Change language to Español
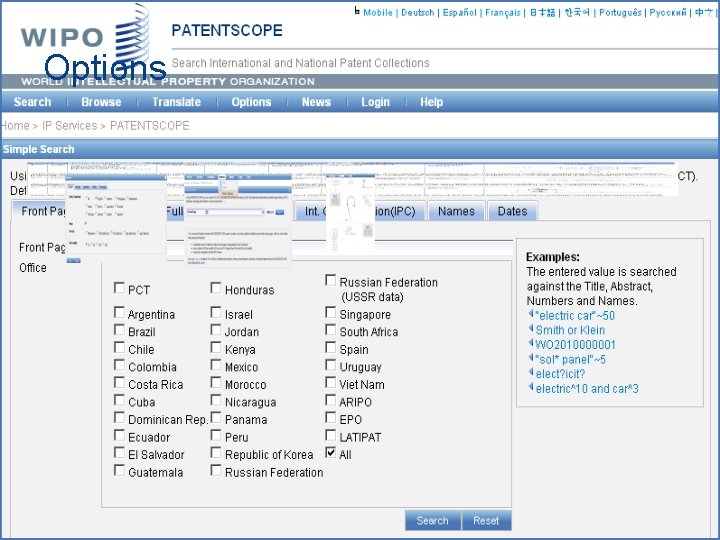The width and height of the screenshot is (720, 540). point(460,13)
